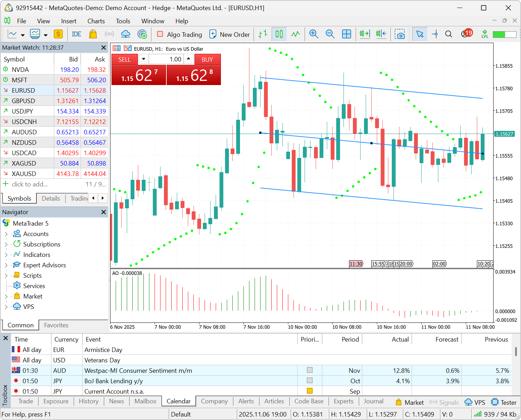Check the priority checkbox for BoJ Bank Lending
This screenshot has height=420, width=521.
[309, 380]
